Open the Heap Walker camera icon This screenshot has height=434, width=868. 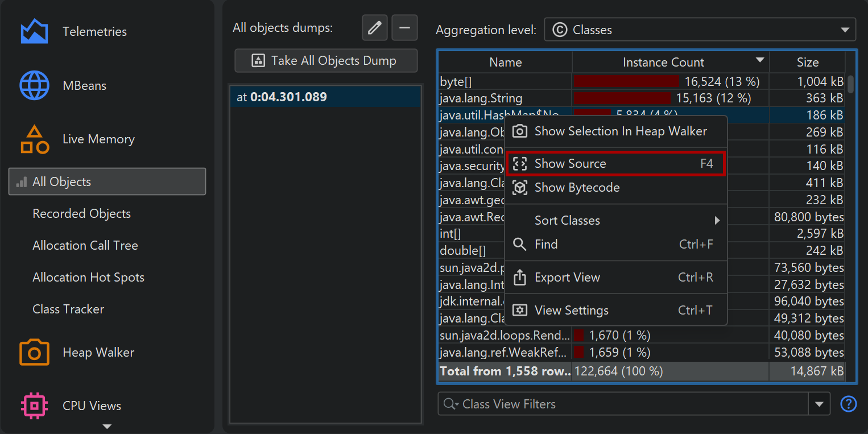pyautogui.click(x=34, y=352)
